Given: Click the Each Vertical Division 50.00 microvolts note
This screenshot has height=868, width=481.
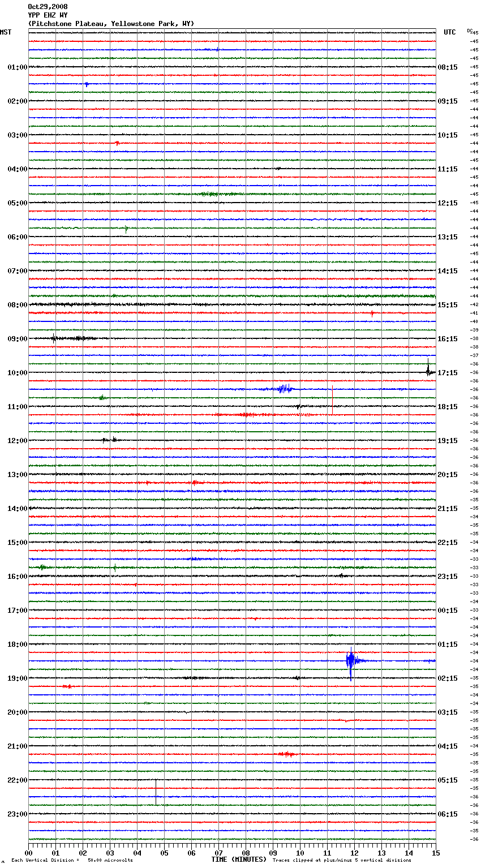Looking at the screenshot, I should [72, 861].
